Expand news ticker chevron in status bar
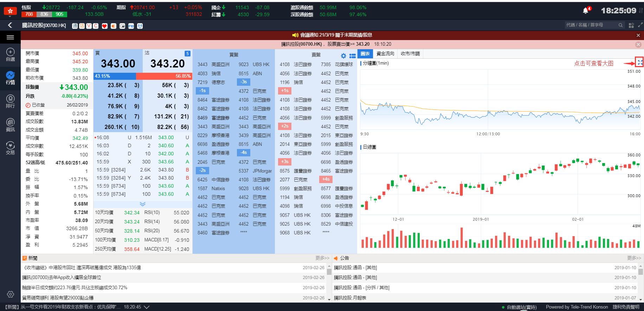 pyautogui.click(x=147, y=307)
